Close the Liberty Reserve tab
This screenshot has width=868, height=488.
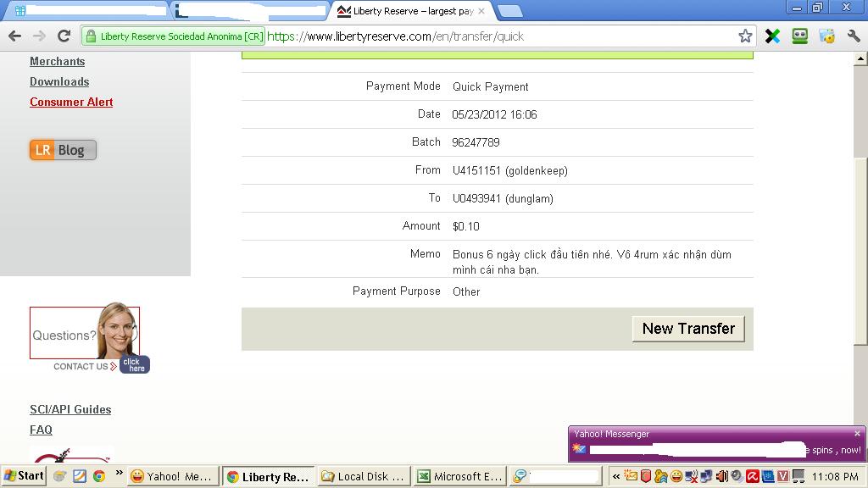pyautogui.click(x=481, y=11)
